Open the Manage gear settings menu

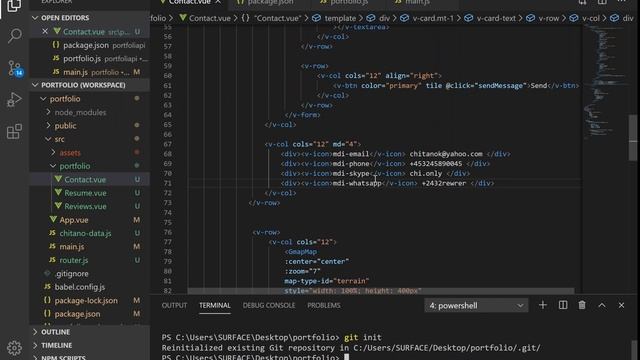[14, 348]
